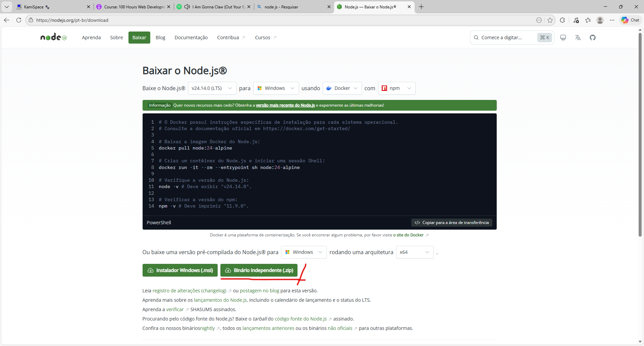Open the Sobre navigation item
The width and height of the screenshot is (644, 346).
pos(116,38)
